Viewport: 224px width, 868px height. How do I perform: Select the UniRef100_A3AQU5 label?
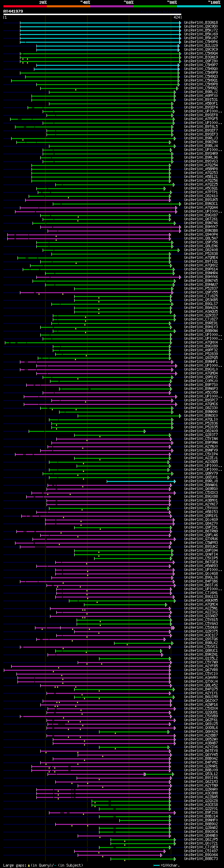[x=201, y=312]
